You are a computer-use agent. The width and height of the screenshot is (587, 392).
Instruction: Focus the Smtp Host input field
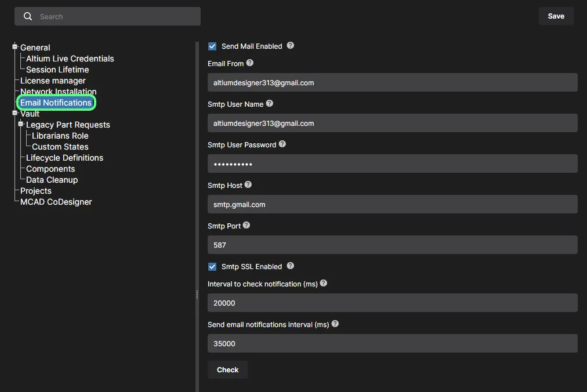tap(392, 204)
